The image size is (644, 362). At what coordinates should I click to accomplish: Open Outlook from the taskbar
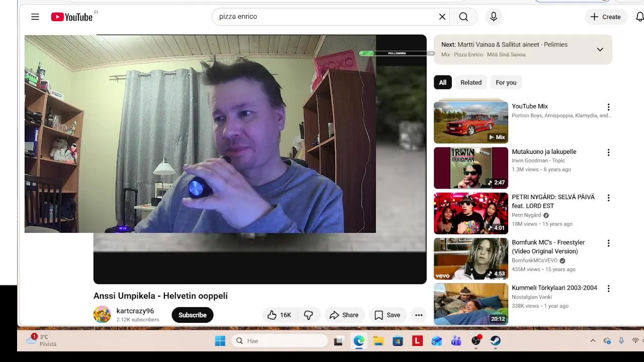point(437,341)
